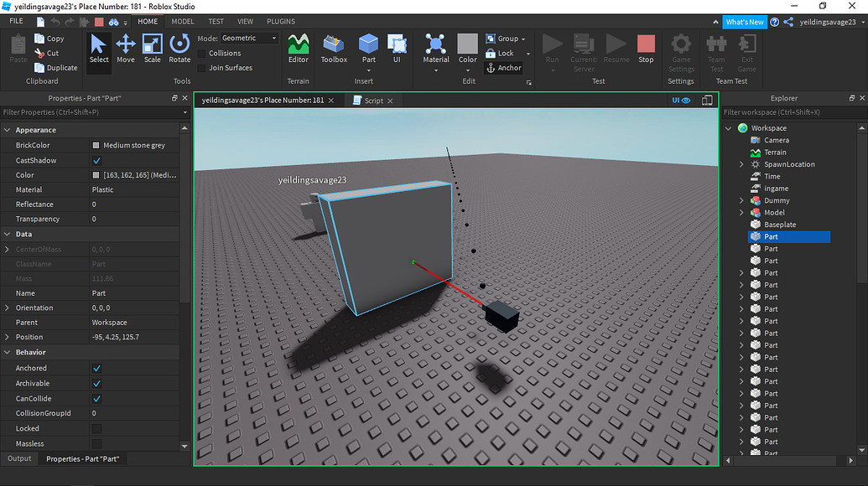The width and height of the screenshot is (868, 486).
Task: Click the What's New button
Action: point(745,21)
